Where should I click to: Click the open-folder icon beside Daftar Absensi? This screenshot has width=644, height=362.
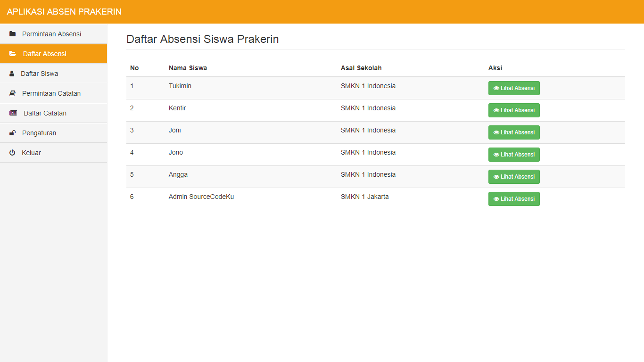[x=13, y=54]
